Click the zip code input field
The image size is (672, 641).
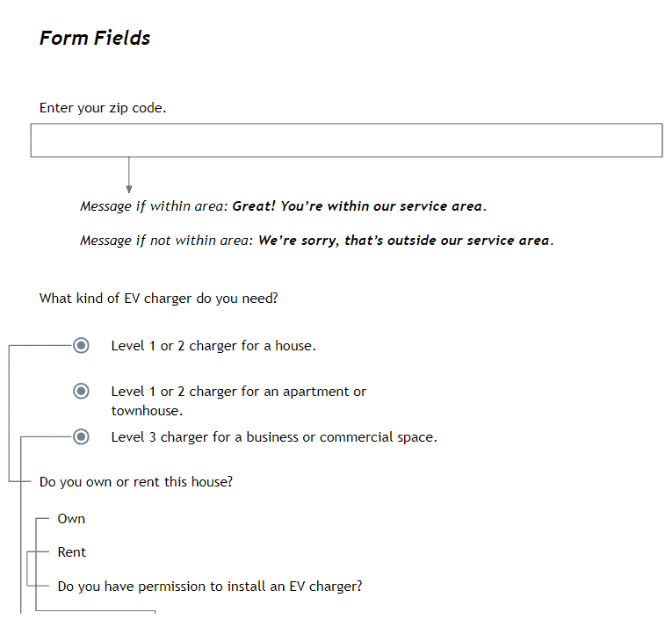tap(346, 140)
